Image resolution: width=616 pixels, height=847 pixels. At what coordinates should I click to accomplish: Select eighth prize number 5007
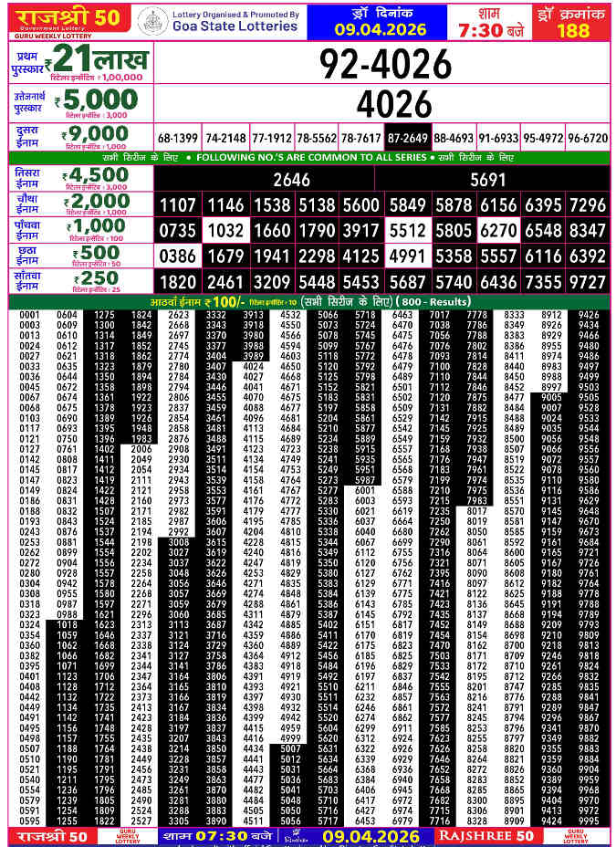click(290, 748)
